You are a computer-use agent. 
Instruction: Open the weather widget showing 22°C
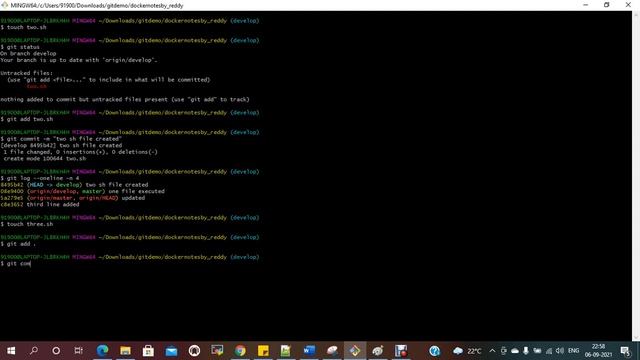(x=467, y=351)
